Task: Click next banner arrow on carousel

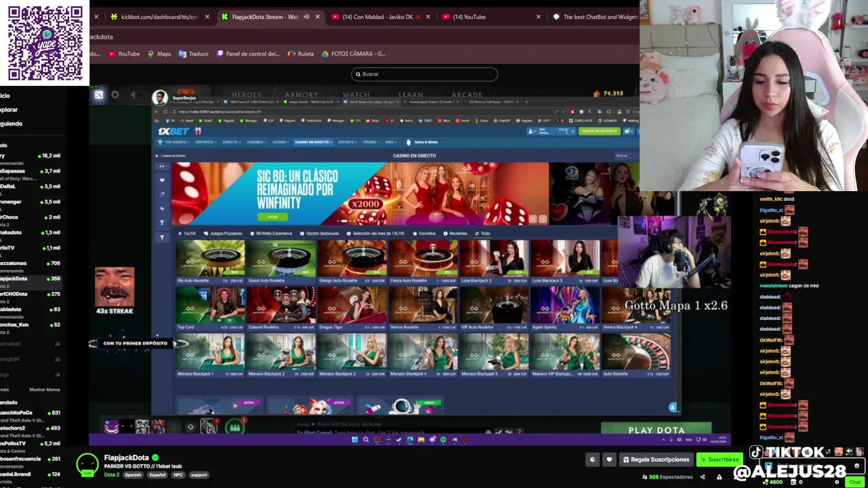Action: tap(542, 219)
